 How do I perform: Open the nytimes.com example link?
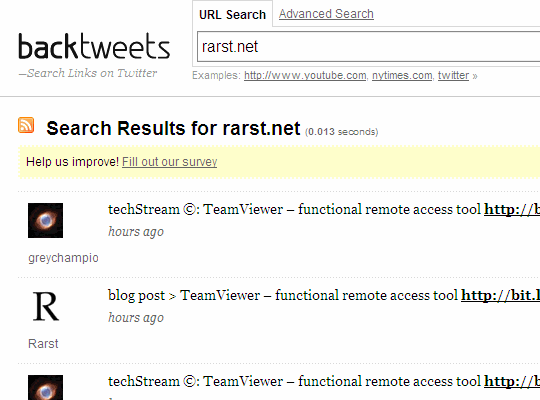click(402, 75)
